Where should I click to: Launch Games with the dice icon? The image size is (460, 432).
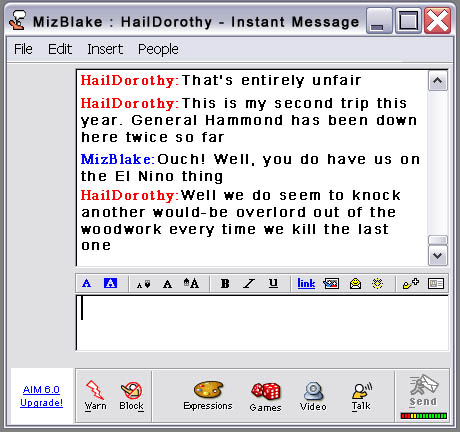[266, 391]
